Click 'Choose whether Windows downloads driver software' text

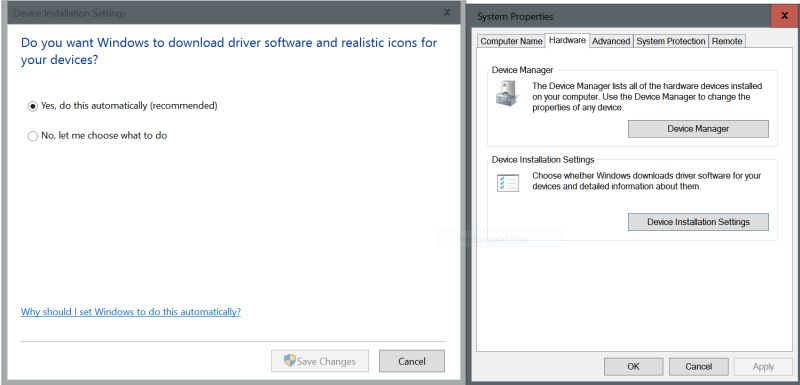(x=646, y=181)
